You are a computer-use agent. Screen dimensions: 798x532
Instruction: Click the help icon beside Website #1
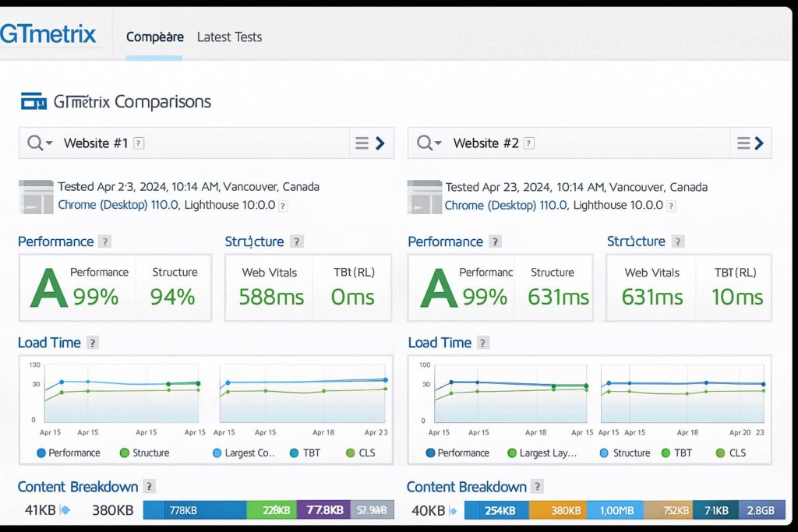coord(139,143)
